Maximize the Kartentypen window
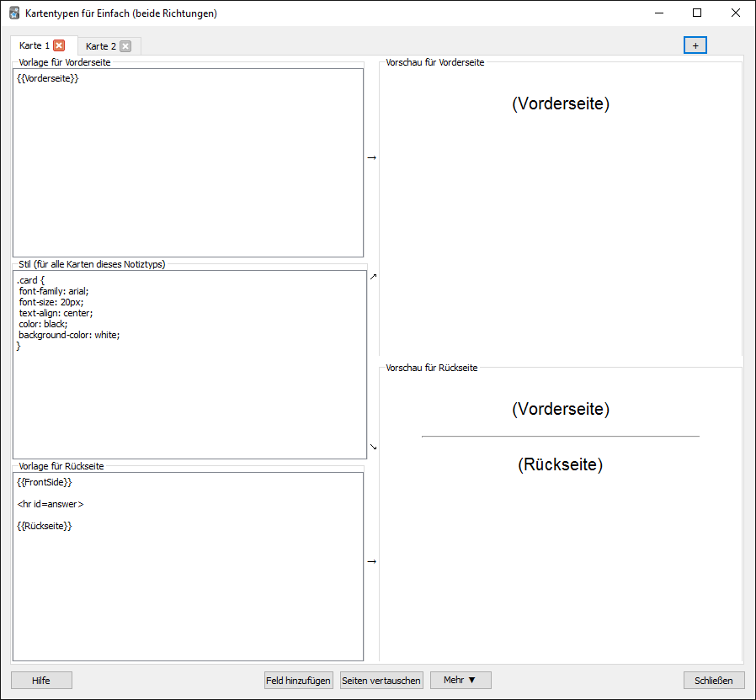 697,13
